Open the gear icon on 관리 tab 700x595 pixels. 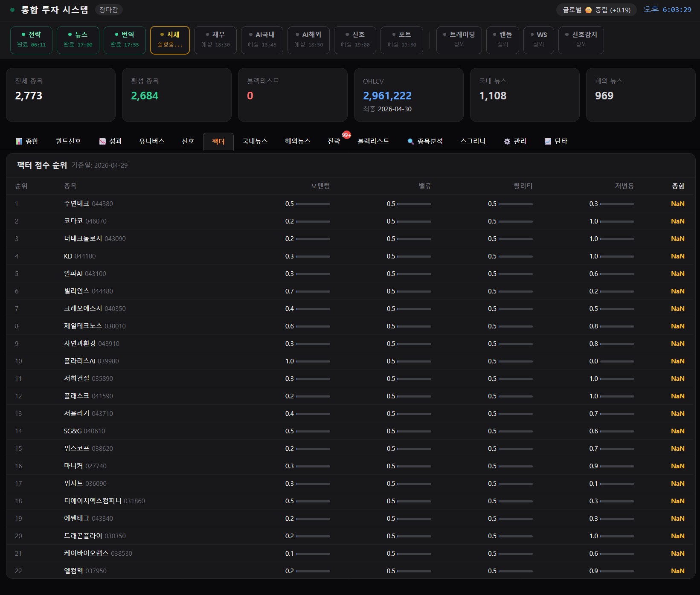(507, 141)
